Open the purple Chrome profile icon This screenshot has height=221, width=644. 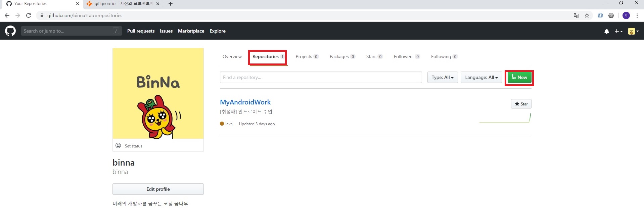(626, 15)
